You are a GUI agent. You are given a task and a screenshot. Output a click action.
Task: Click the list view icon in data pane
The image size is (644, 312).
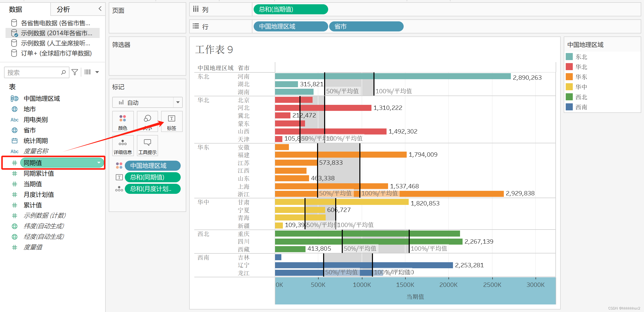[x=88, y=72]
